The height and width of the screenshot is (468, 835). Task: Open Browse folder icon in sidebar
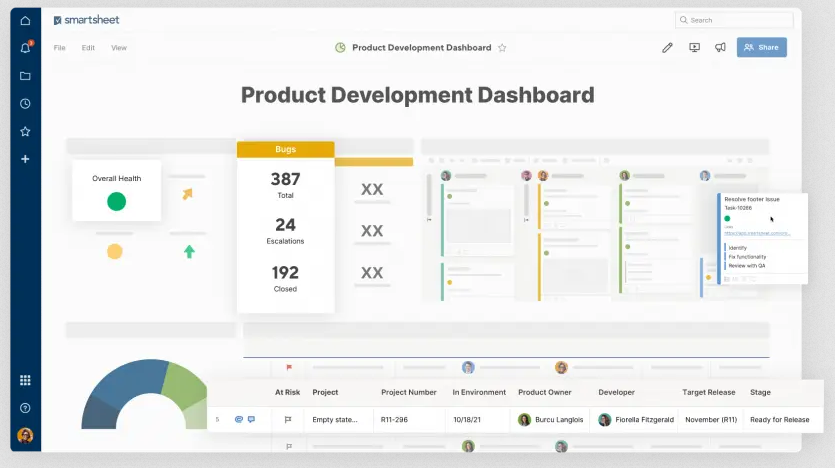tap(25, 76)
